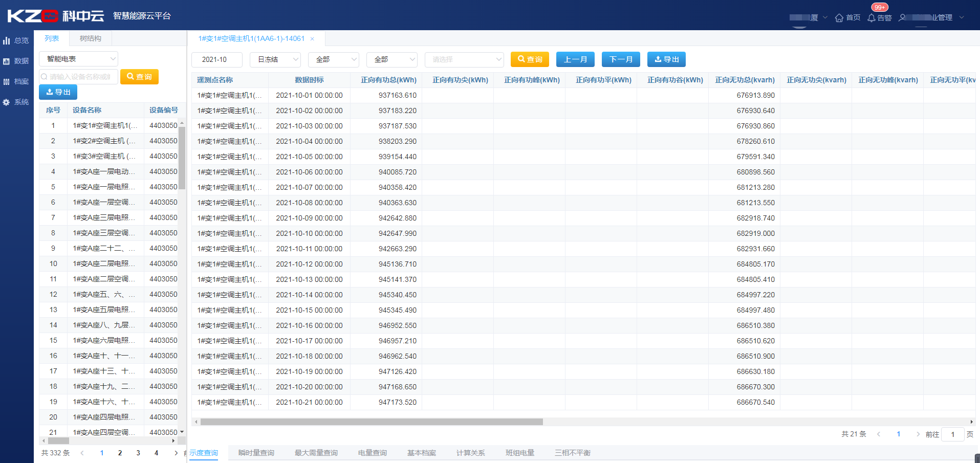This screenshot has height=463, width=980.
Task: Click the value 686670.540 cell
Action: click(756, 402)
